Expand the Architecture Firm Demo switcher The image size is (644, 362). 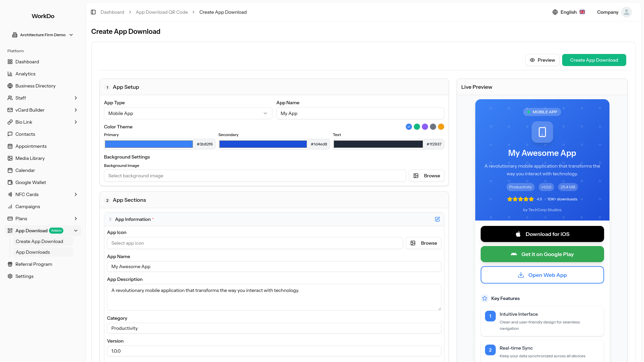[43, 35]
